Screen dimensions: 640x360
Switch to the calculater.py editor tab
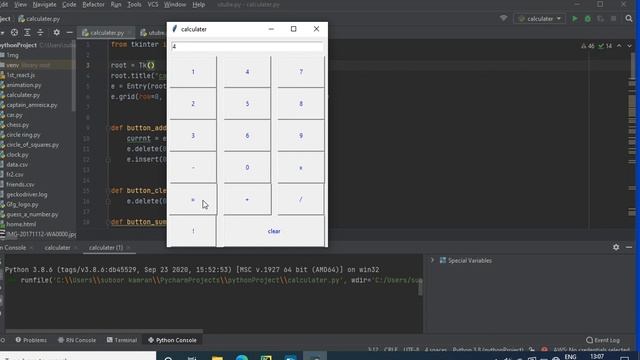[x=107, y=33]
